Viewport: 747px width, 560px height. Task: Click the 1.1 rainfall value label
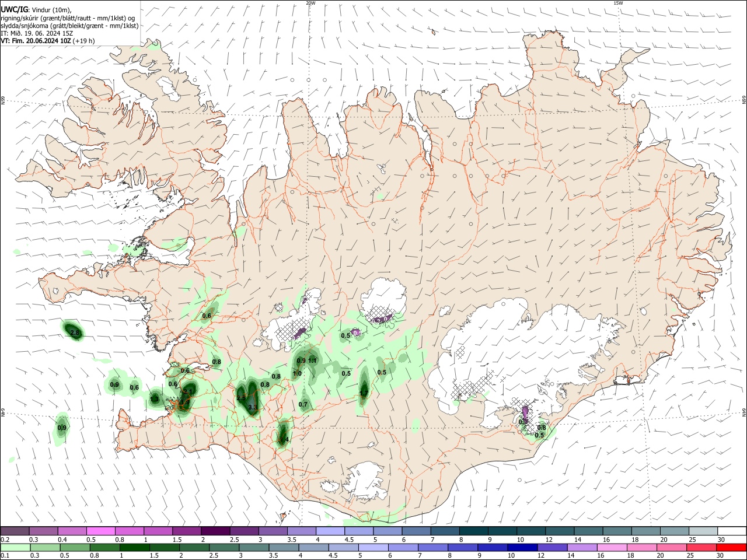click(x=312, y=361)
